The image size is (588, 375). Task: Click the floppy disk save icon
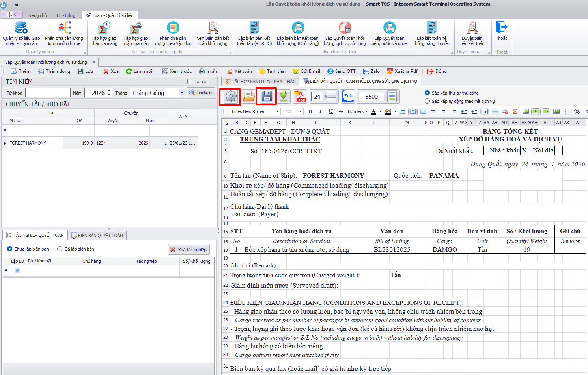(267, 97)
